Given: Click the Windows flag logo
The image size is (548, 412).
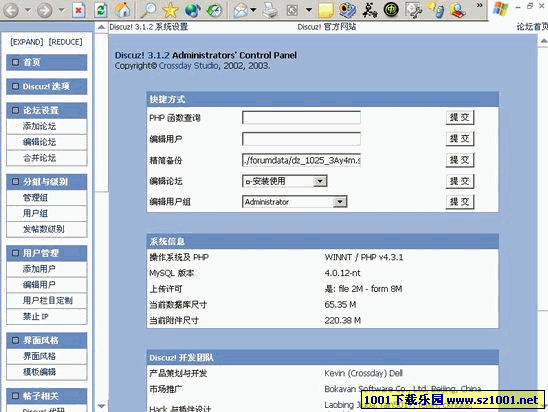Looking at the screenshot, I should [x=500, y=9].
